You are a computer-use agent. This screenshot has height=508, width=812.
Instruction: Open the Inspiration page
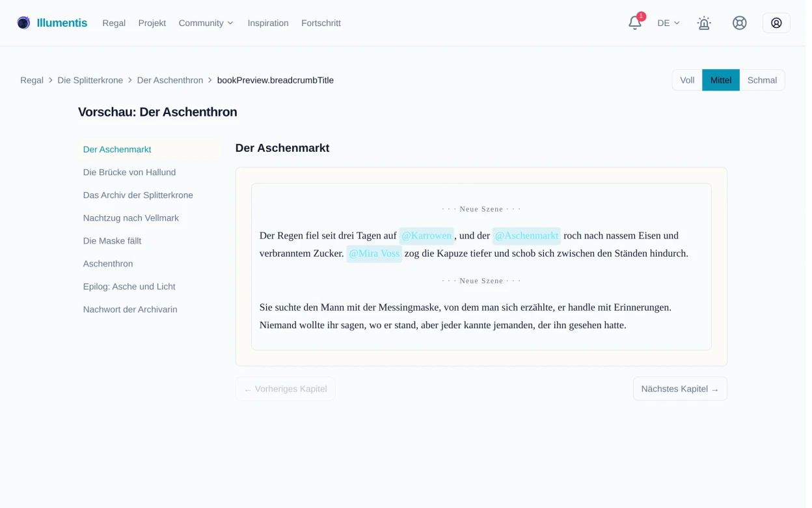click(268, 23)
